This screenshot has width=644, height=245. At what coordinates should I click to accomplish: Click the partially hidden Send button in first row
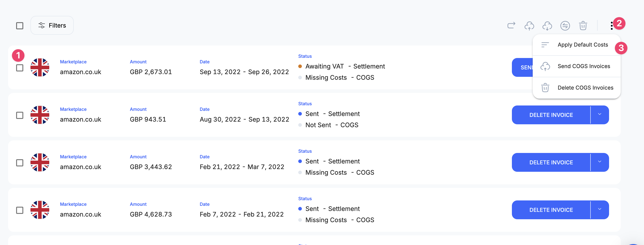coord(522,67)
